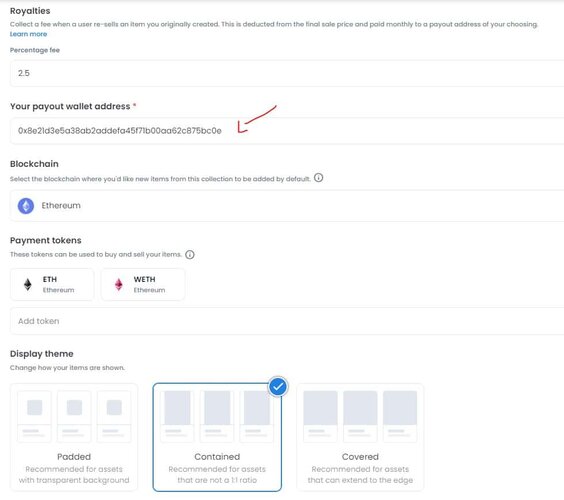Open the Ethereum blockchain dropdown

(x=287, y=206)
